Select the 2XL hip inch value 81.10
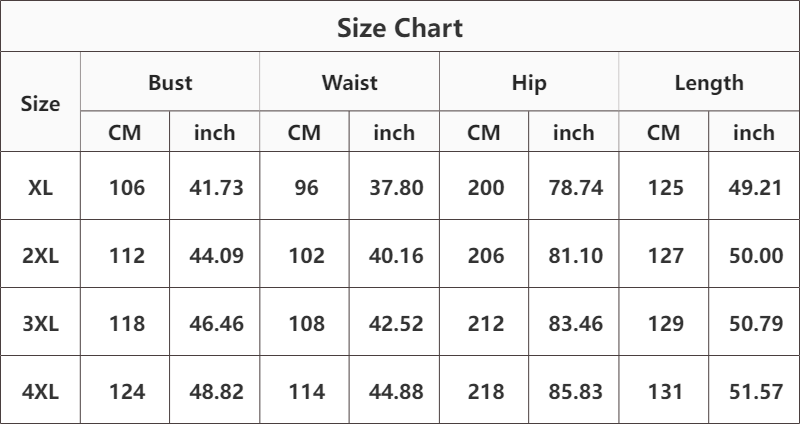Viewport: 800px width, 424px height. click(576, 256)
